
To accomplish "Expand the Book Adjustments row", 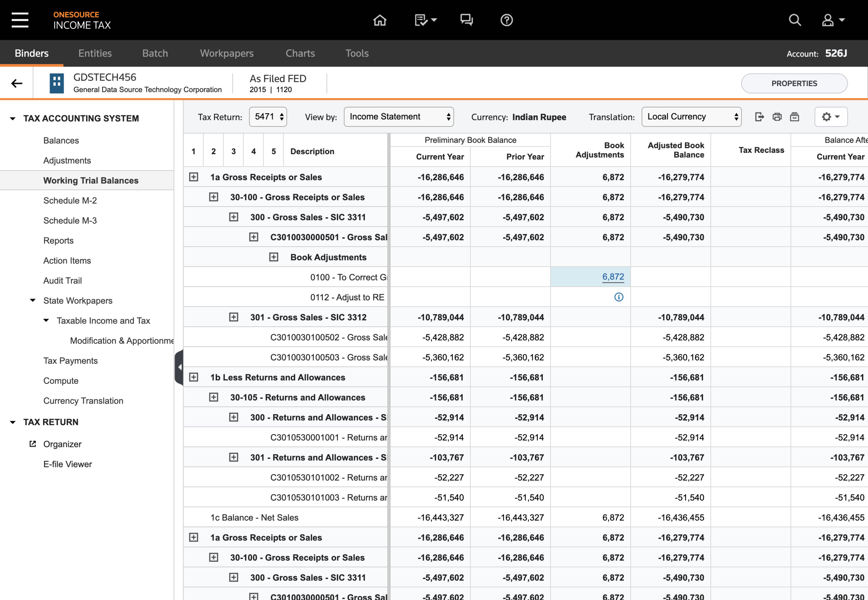I will [273, 257].
